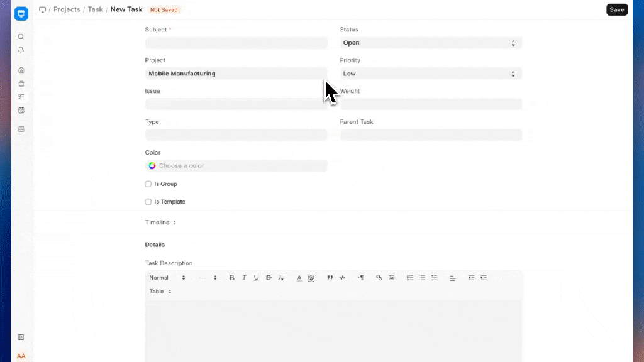The height and width of the screenshot is (362, 644).
Task: Open notifications via the bell icon
Action: coord(21,50)
